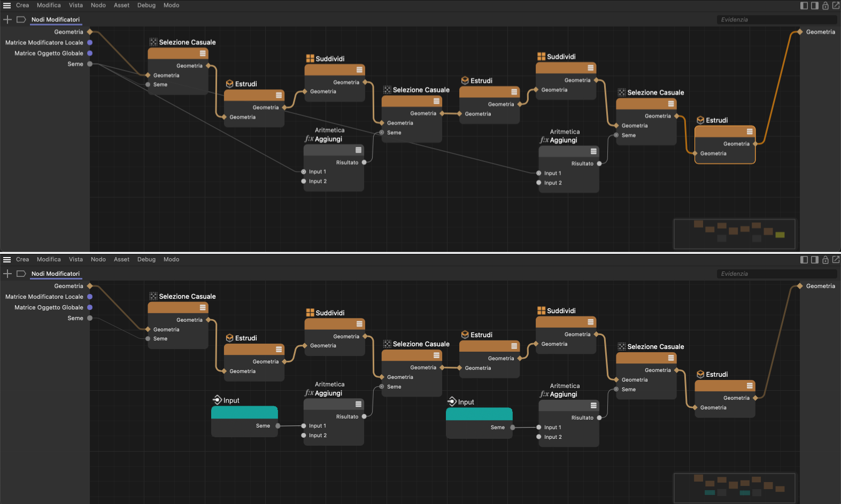The height and width of the screenshot is (504, 841).
Task: Click second Input node icon, lower editor
Action: (452, 401)
